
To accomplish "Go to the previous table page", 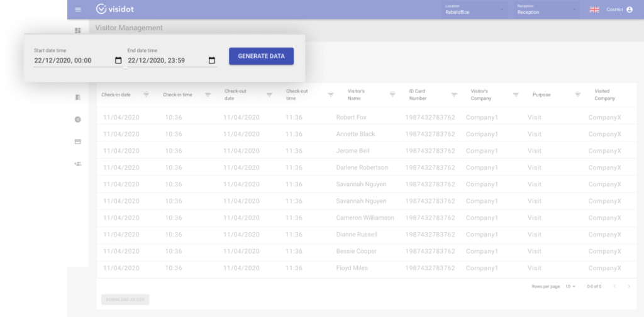I will tap(614, 286).
